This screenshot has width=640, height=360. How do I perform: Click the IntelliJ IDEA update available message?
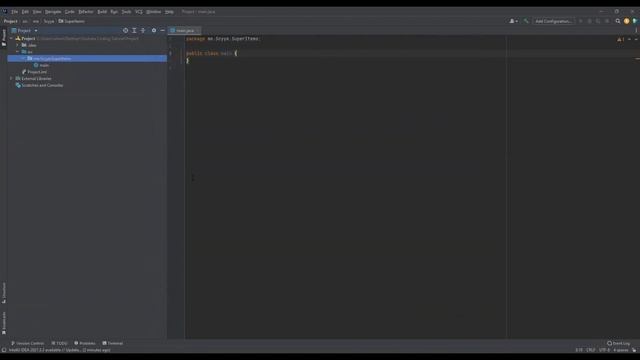(60, 350)
